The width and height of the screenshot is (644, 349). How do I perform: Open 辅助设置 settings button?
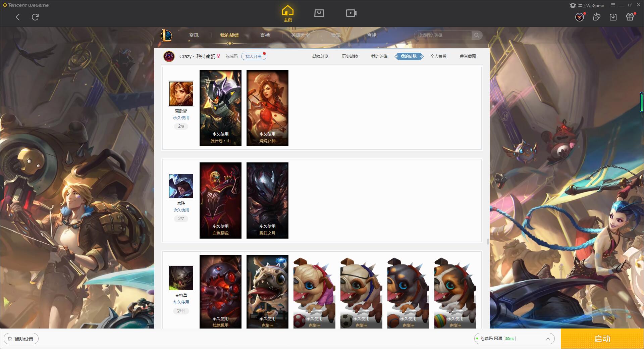[x=21, y=339]
